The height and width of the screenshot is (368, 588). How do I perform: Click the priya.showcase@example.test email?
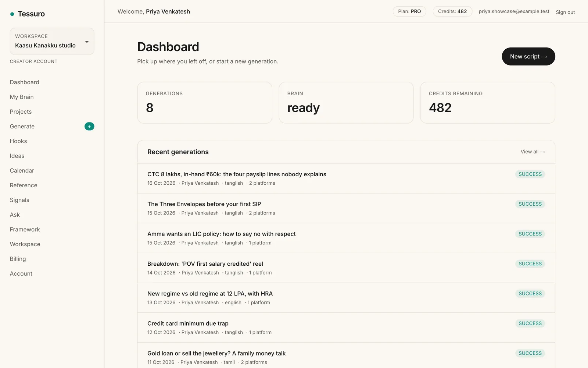click(x=514, y=11)
